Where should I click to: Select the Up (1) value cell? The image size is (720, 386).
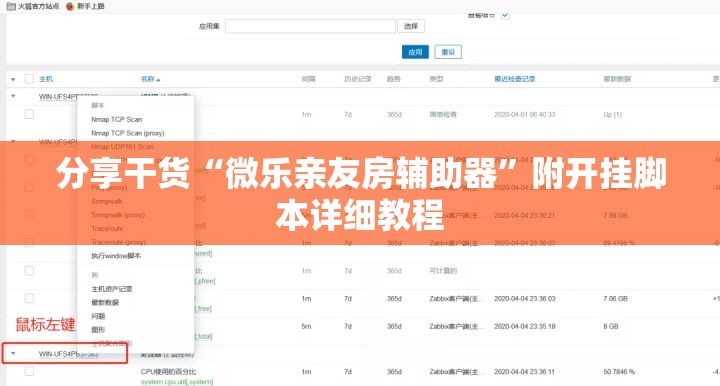(613, 114)
